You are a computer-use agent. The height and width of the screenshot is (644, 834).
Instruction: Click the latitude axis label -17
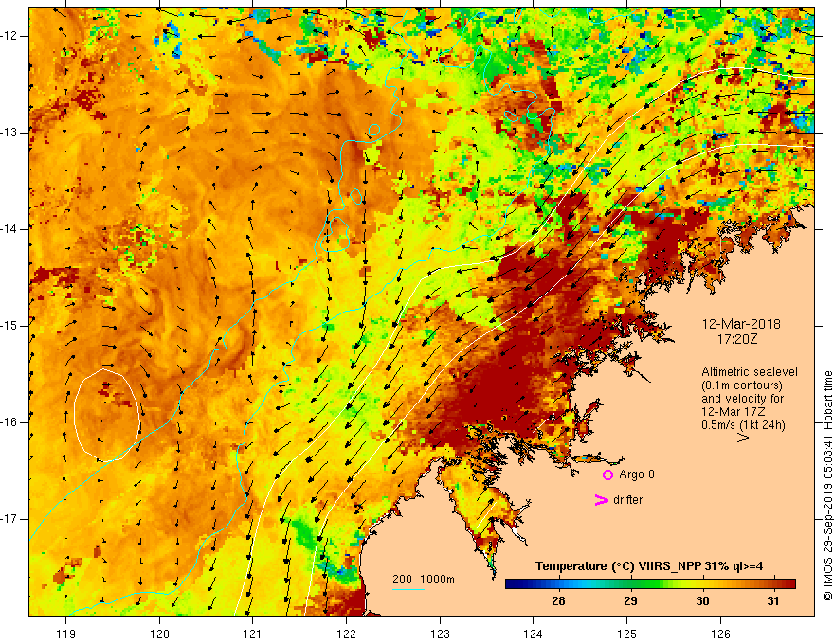(x=9, y=519)
